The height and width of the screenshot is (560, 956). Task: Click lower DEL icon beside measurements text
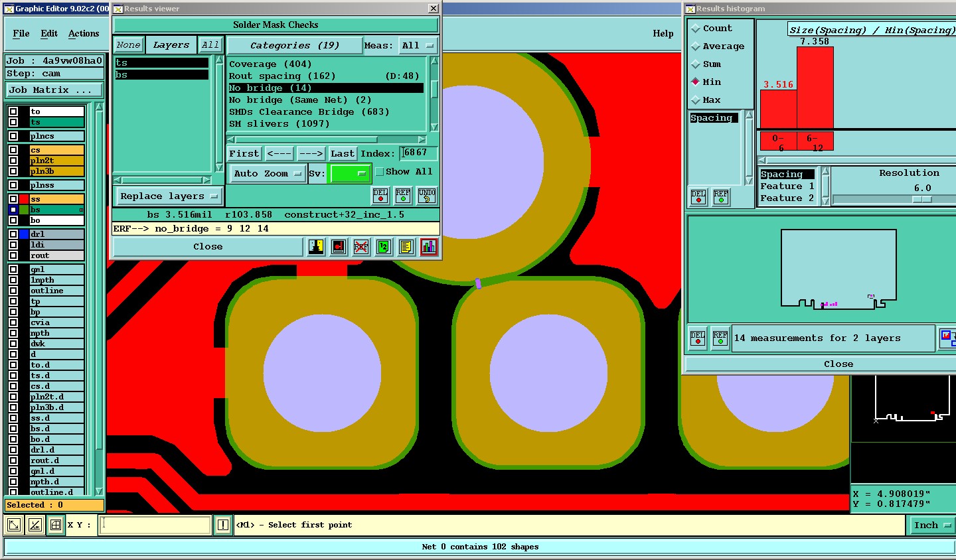698,338
